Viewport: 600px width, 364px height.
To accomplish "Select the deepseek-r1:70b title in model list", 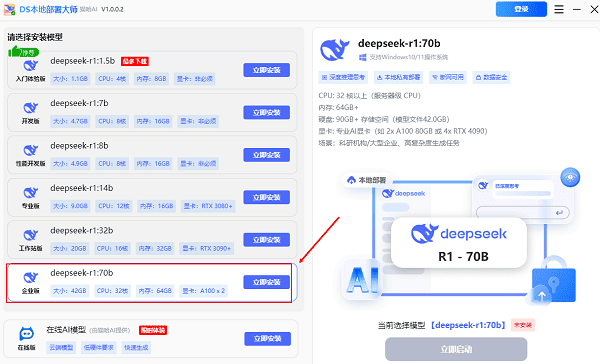I will click(x=82, y=273).
